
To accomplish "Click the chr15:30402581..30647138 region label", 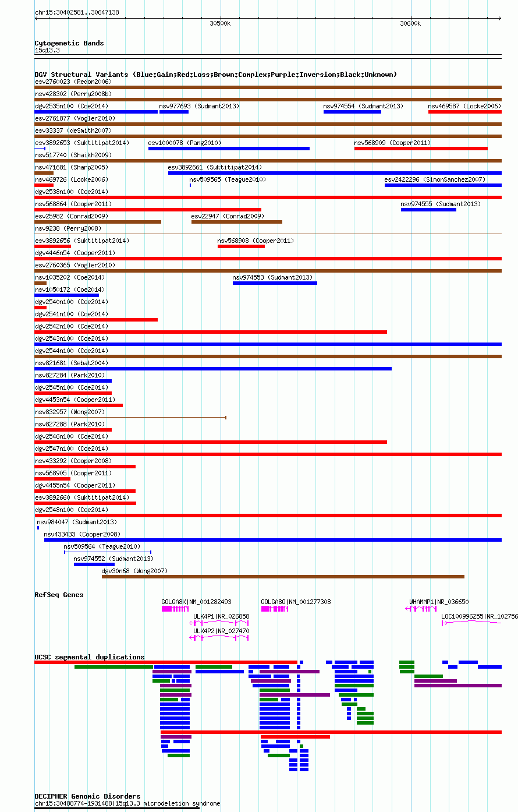I will [x=77, y=12].
